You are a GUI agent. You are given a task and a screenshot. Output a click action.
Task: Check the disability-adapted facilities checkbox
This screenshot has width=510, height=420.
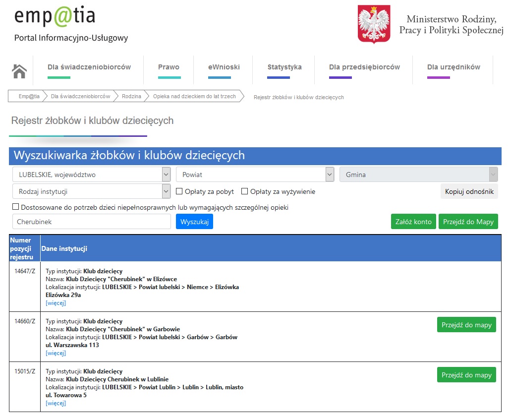coord(16,207)
